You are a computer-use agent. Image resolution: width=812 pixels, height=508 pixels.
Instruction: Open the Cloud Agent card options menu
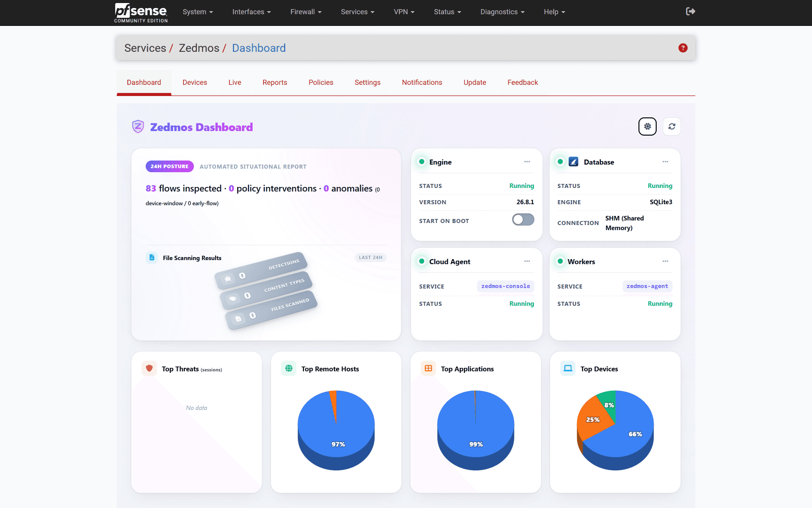coord(527,261)
